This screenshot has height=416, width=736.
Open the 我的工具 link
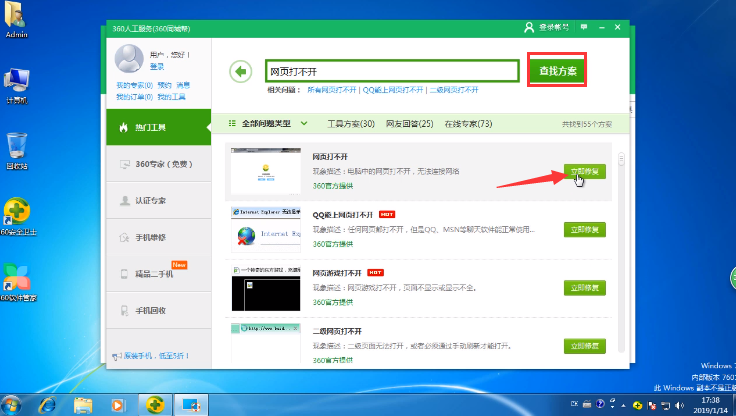tap(171, 97)
